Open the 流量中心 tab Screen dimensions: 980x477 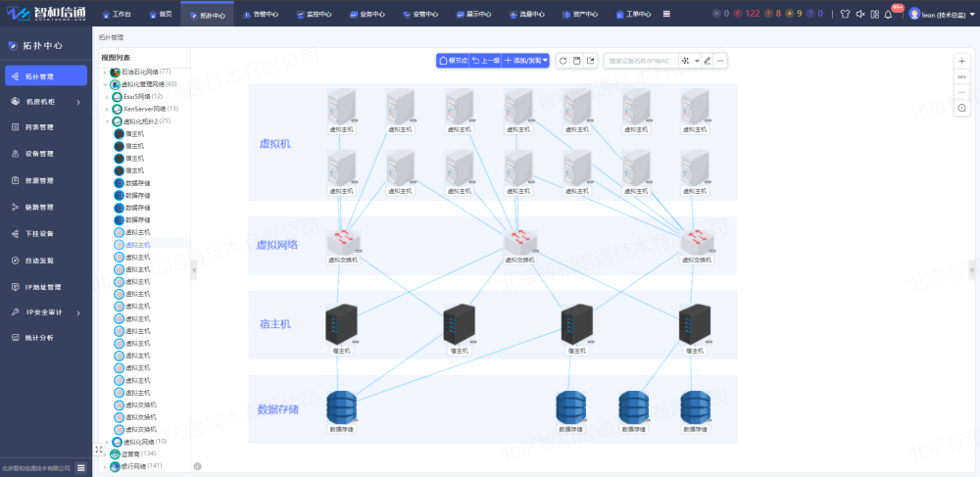526,14
